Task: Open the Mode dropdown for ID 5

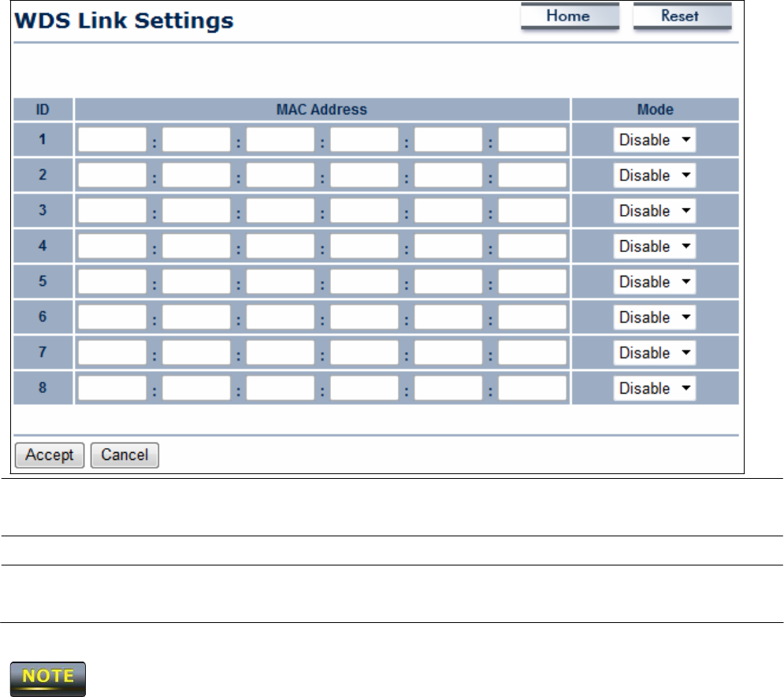Action: 655,282
